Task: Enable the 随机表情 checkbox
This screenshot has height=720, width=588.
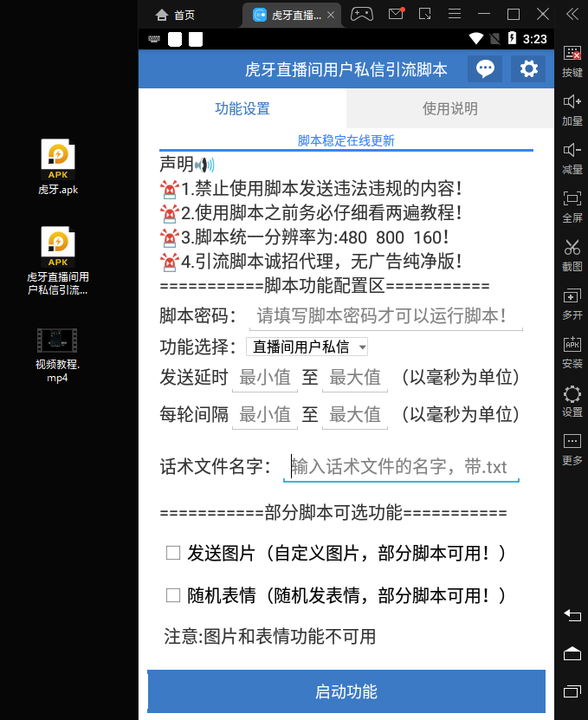Action: coord(173,595)
